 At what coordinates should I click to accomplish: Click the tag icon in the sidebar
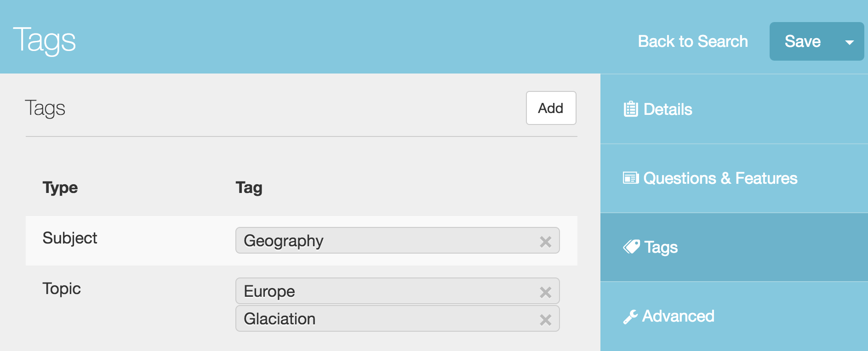(632, 247)
